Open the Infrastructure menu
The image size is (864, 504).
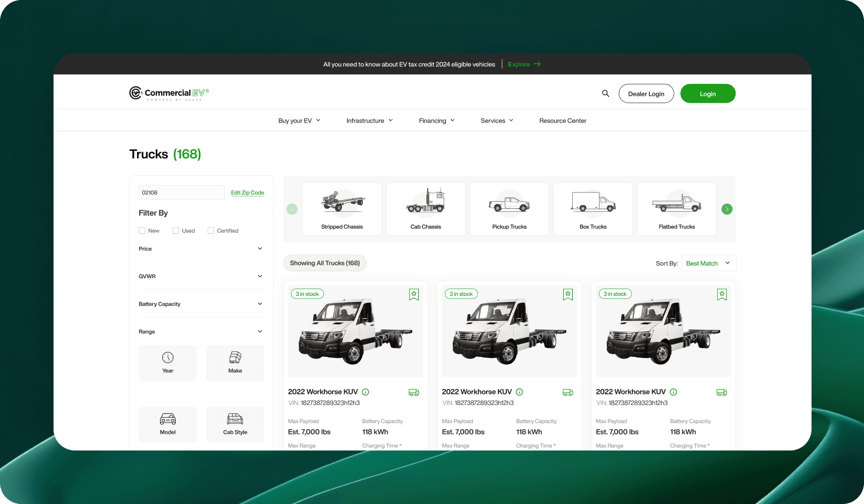(369, 121)
